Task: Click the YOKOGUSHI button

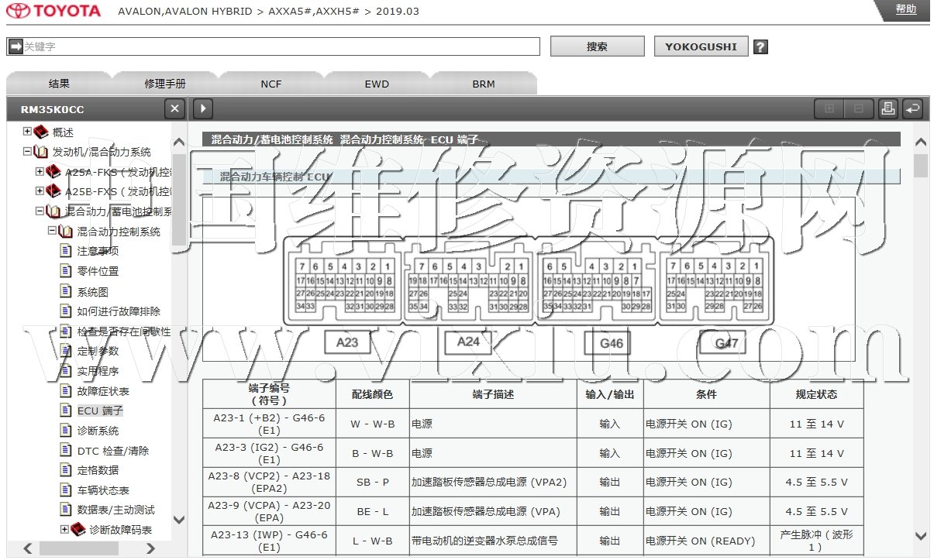Action: (x=701, y=46)
